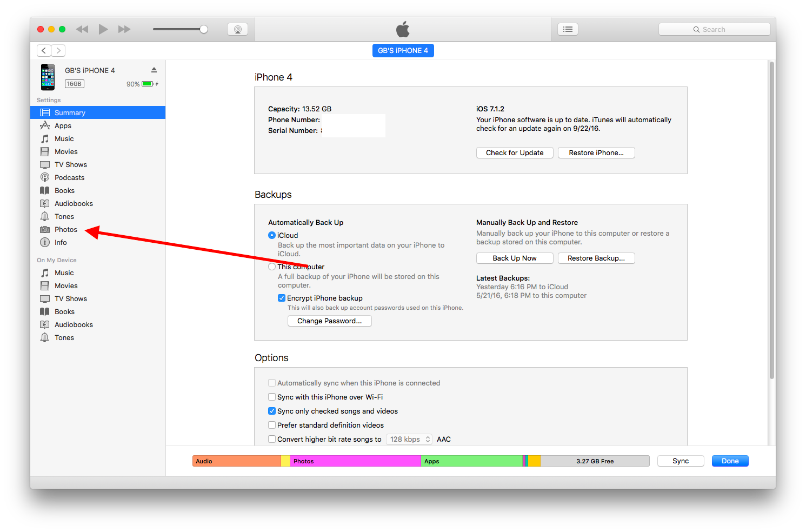Eject GB'S iPHONE 4 device
The width and height of the screenshot is (806, 532).
pyautogui.click(x=154, y=70)
